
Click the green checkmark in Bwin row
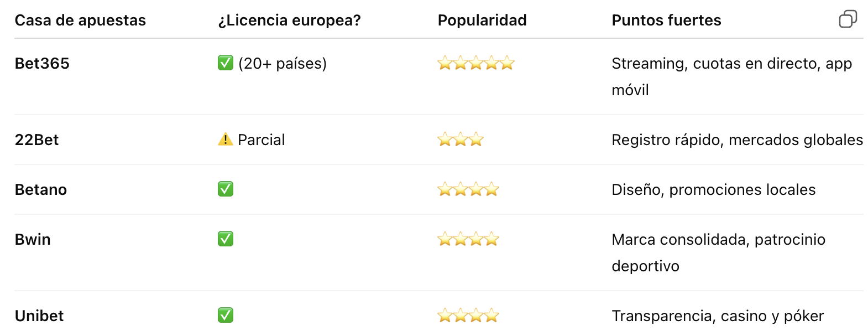(226, 239)
